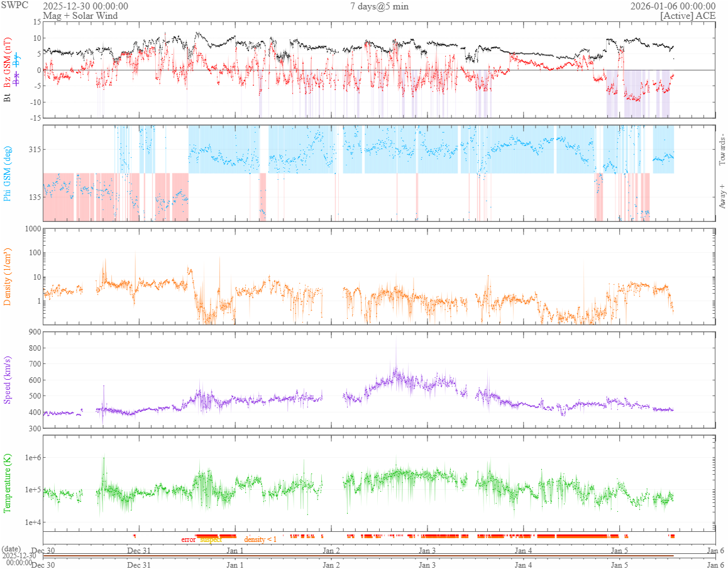Viewport: 728px width, 569px height.
Task: Click the 'suspect' flag legend entry
Action: (211, 539)
